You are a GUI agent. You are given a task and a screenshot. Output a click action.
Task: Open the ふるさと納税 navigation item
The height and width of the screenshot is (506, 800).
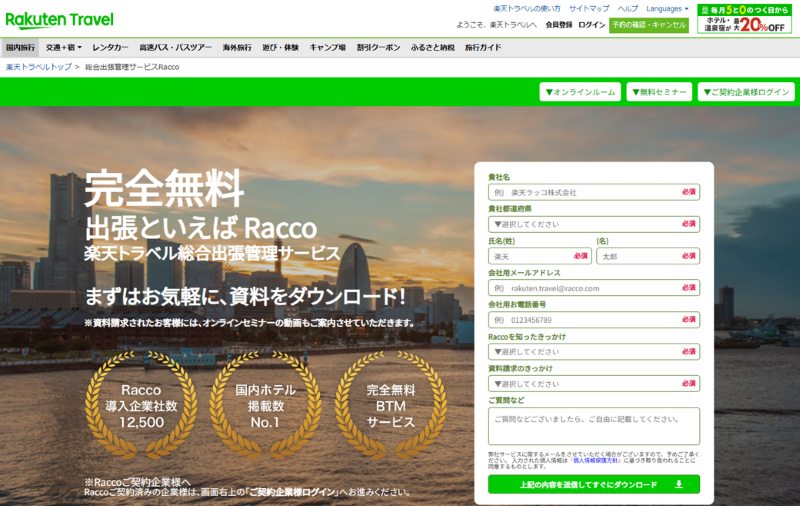[x=433, y=47]
